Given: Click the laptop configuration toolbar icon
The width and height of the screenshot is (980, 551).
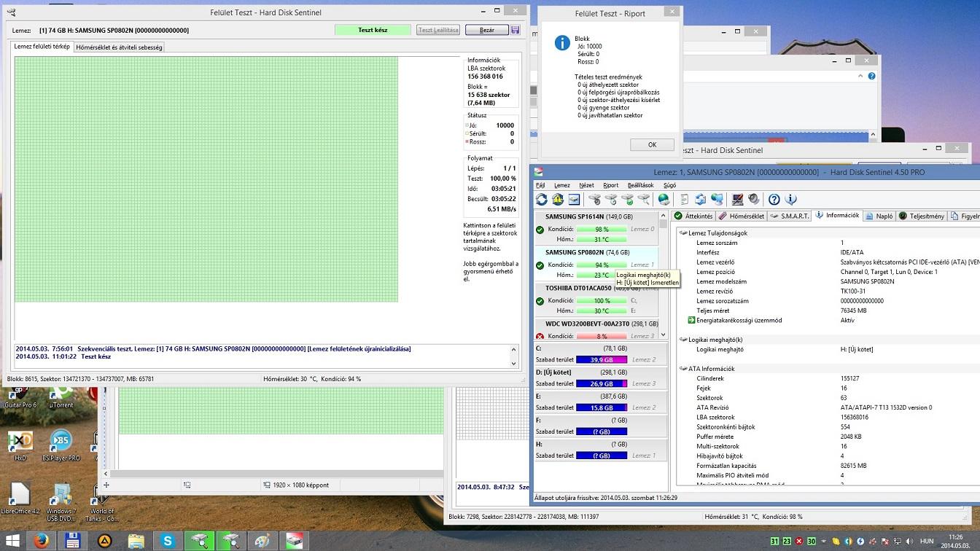Looking at the screenshot, I should coord(737,199).
